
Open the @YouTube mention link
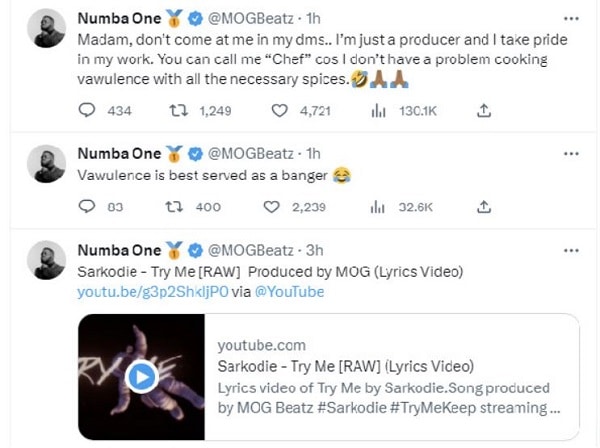(x=290, y=291)
